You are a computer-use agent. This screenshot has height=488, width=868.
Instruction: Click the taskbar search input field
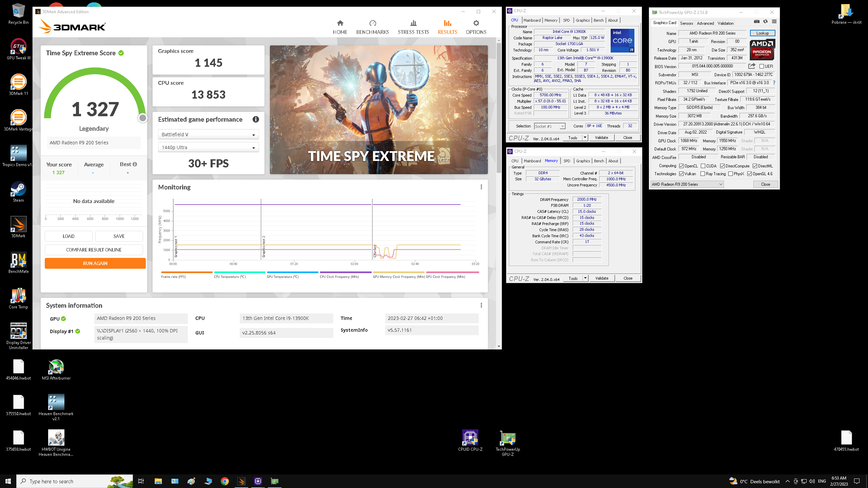click(x=75, y=481)
